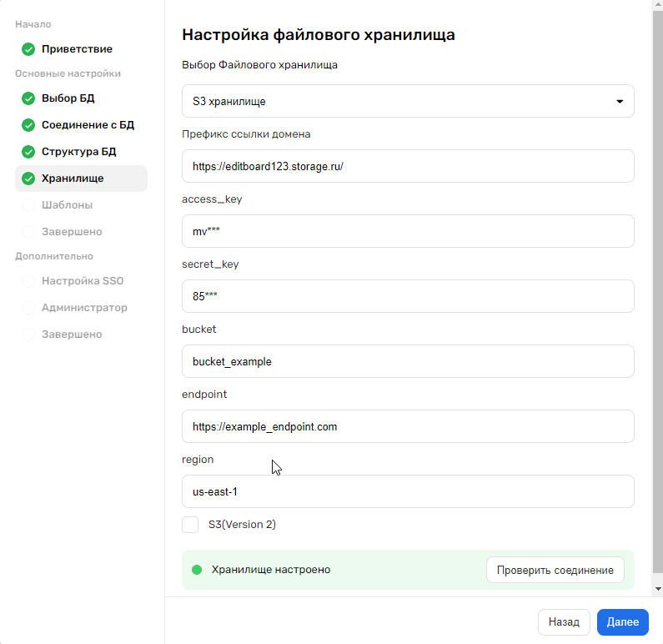
Task: Click the Хранилище настроено status text
Action: [x=271, y=570]
